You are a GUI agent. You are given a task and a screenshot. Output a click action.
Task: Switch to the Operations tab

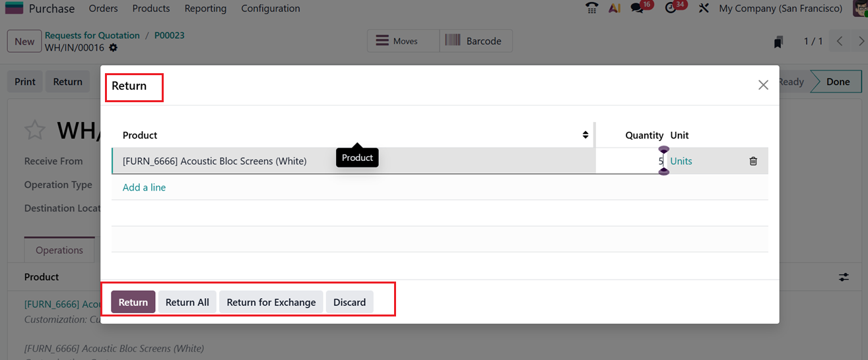59,250
